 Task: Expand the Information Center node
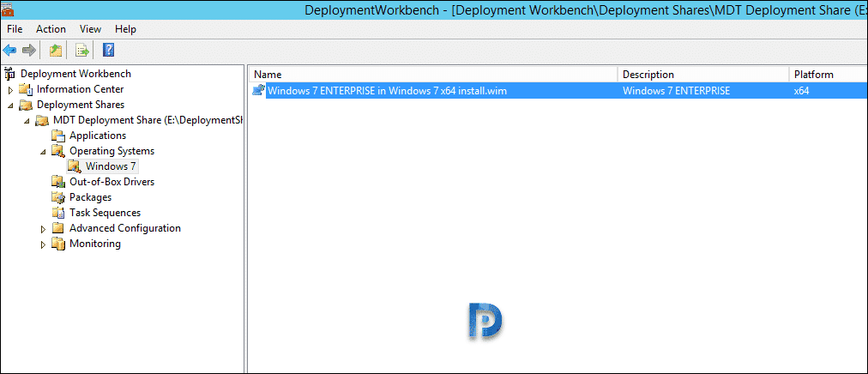click(x=10, y=89)
